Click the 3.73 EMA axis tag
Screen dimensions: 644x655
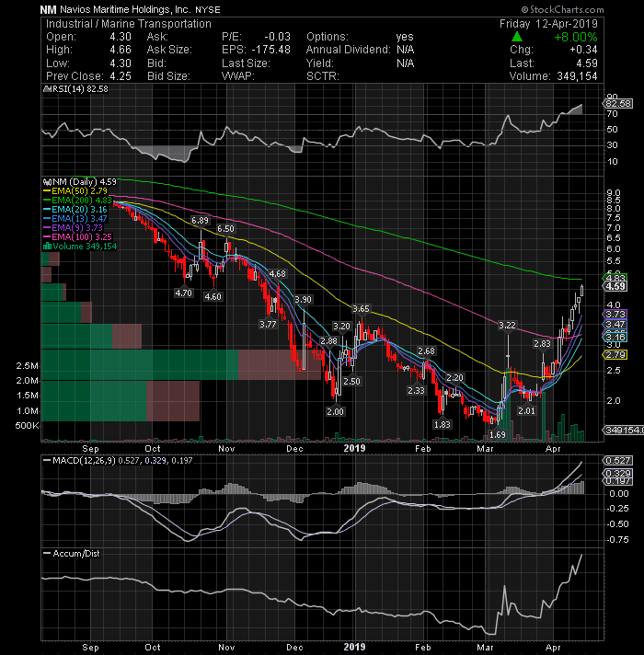click(615, 314)
